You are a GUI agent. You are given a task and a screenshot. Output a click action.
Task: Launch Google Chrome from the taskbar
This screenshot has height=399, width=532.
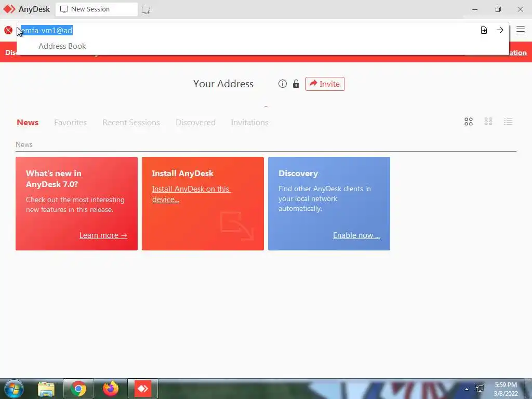(78, 389)
